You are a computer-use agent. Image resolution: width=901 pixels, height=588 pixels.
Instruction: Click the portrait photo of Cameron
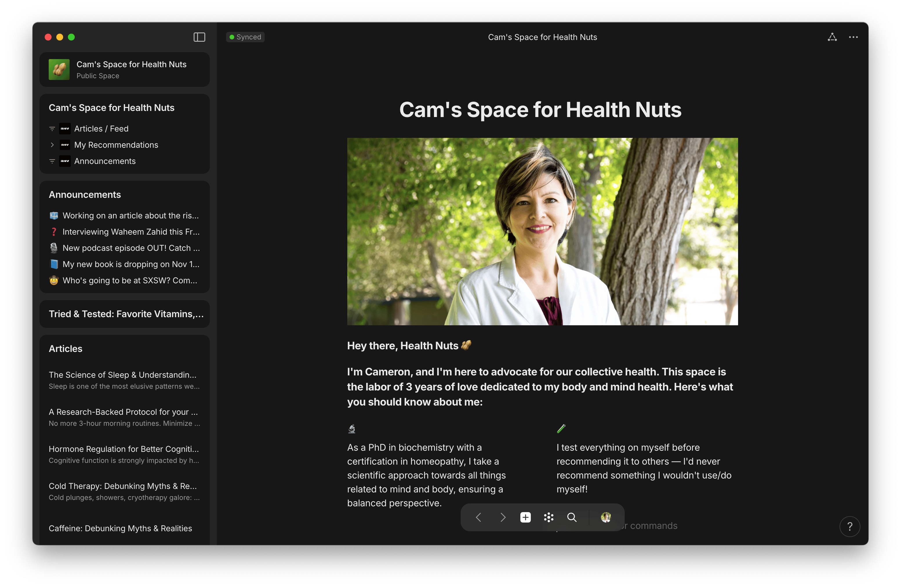[x=542, y=231]
